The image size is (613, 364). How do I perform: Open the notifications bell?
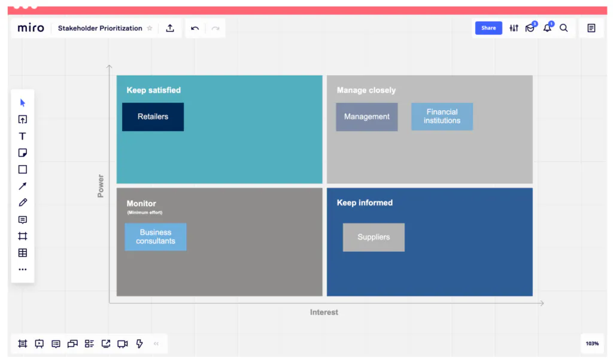tap(547, 28)
